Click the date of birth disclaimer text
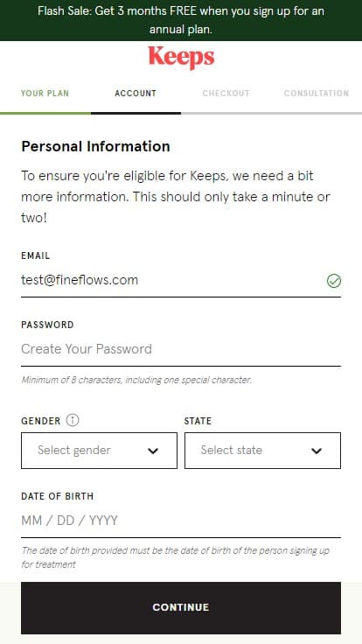 (175, 557)
